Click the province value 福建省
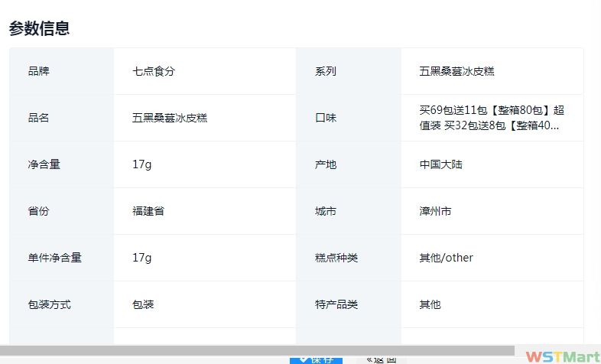The height and width of the screenshot is (364, 601). [148, 211]
